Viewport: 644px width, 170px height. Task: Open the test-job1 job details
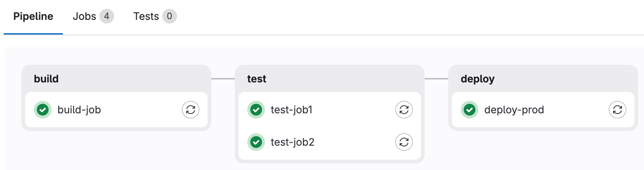pos(291,110)
